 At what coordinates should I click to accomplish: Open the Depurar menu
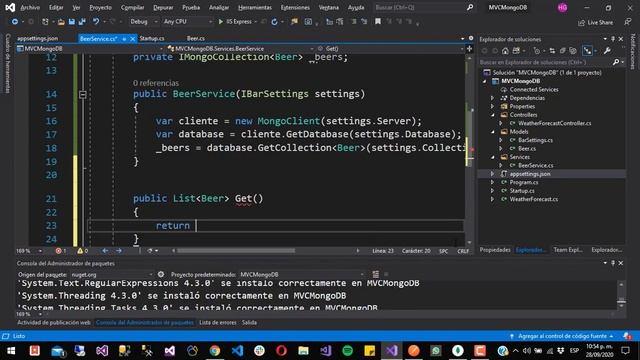163,7
